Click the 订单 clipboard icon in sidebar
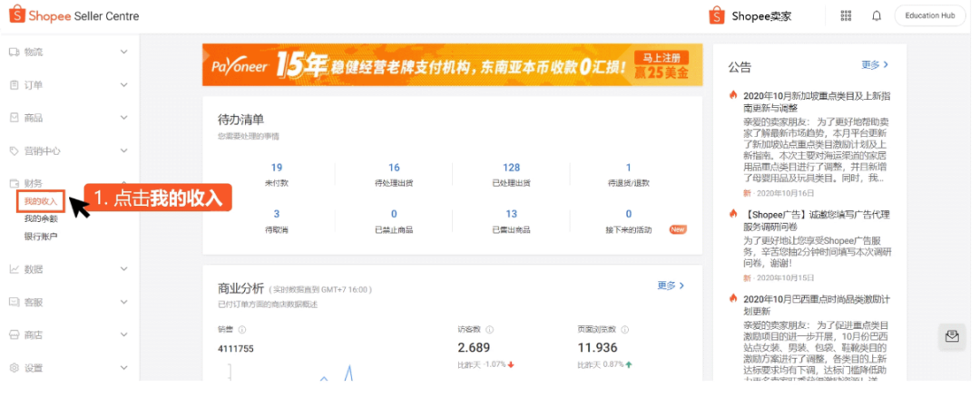This screenshot has width=980, height=397. click(x=14, y=85)
